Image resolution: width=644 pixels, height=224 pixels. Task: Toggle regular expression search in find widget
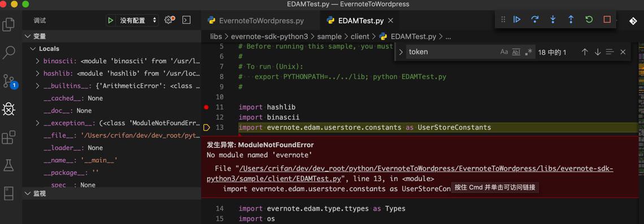click(529, 52)
